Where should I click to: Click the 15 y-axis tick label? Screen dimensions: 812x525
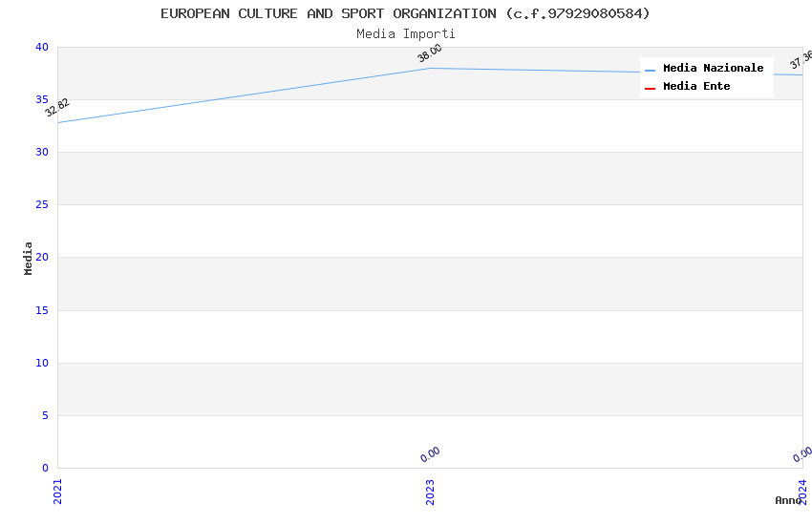pyautogui.click(x=42, y=310)
